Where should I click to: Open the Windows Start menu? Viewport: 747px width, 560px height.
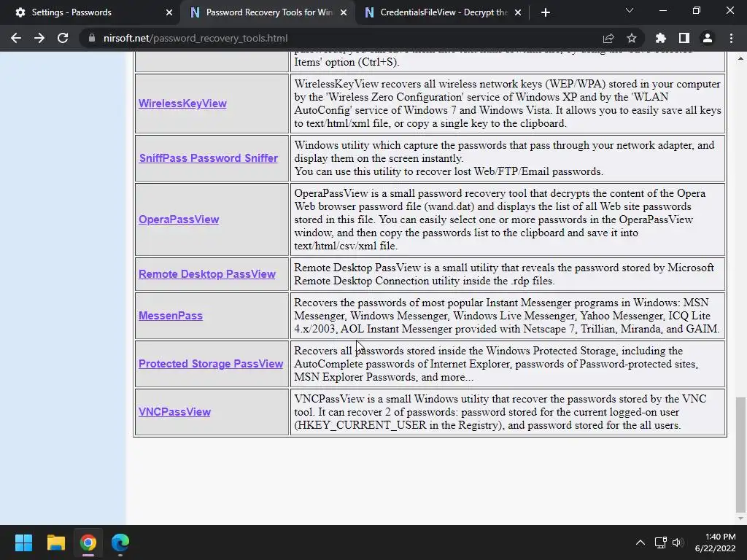tap(23, 542)
